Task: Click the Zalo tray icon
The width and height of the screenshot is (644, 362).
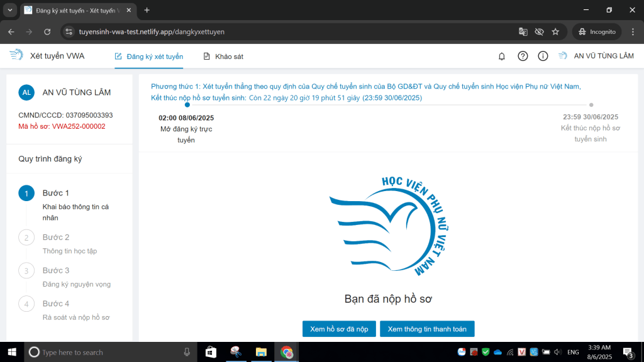Action: click(462, 352)
